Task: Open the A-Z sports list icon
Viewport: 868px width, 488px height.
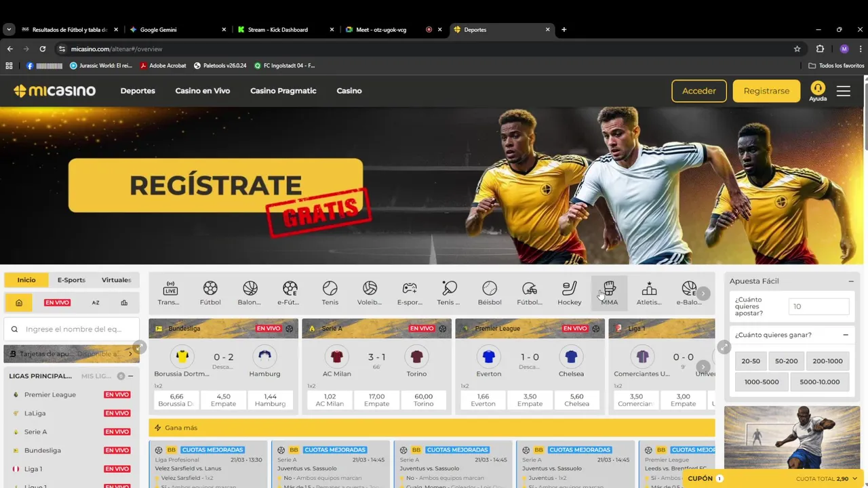Action: [96, 303]
